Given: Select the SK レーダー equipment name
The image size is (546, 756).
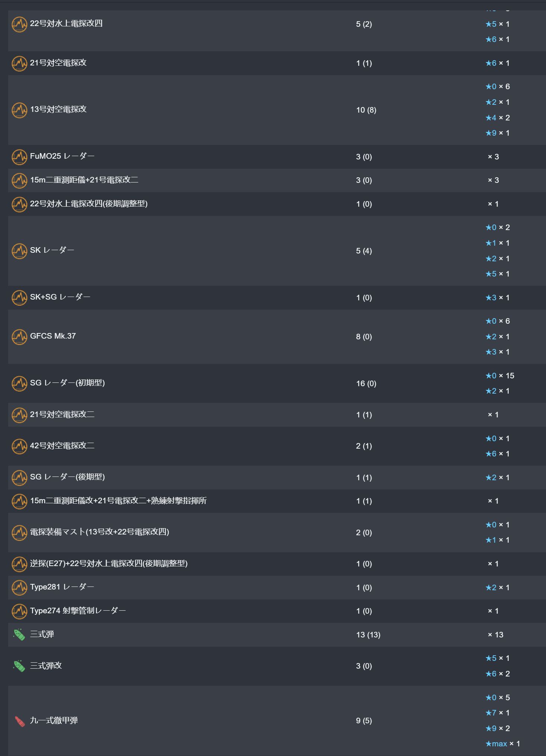Looking at the screenshot, I should (52, 250).
